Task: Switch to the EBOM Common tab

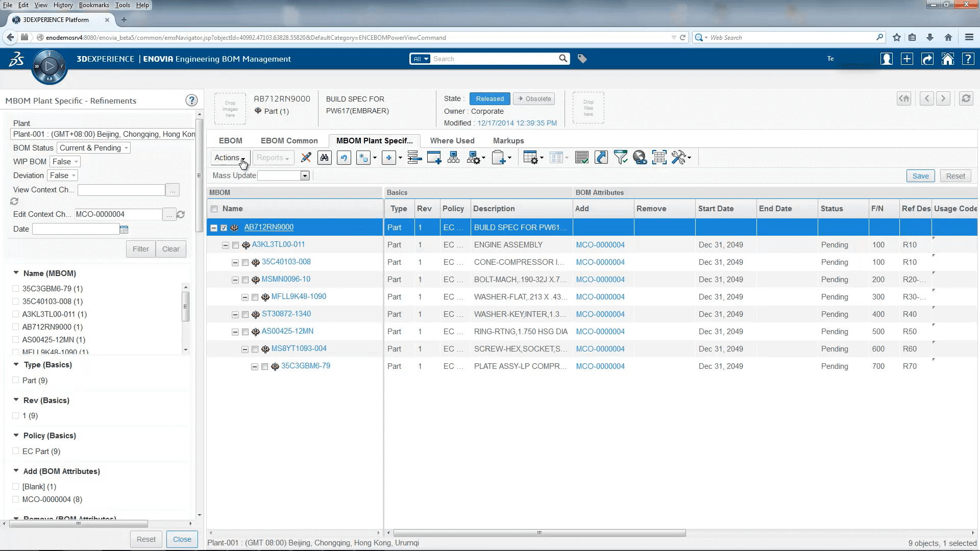Action: click(x=289, y=141)
